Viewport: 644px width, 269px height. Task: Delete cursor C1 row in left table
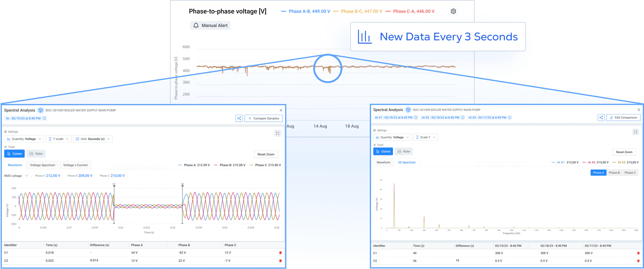coord(281,253)
